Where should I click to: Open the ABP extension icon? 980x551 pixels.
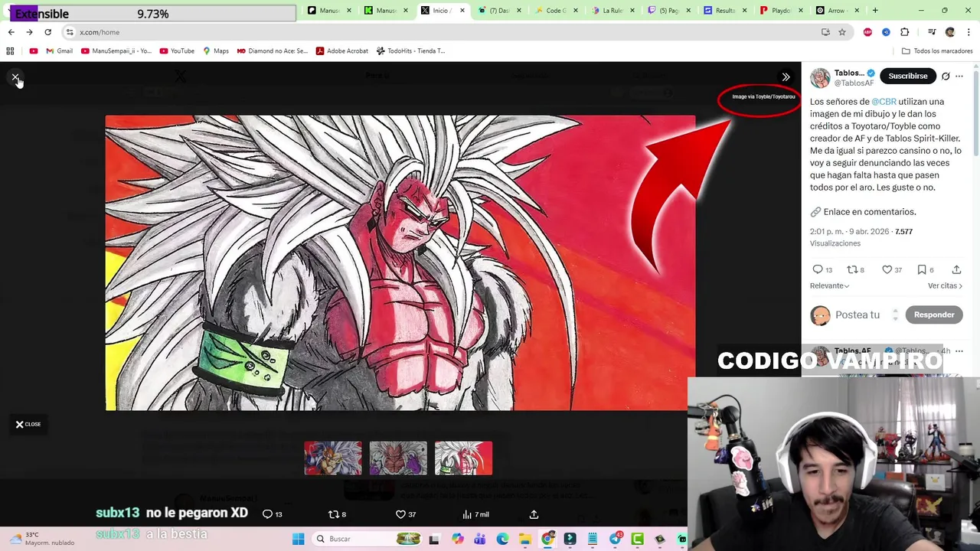[x=867, y=32]
